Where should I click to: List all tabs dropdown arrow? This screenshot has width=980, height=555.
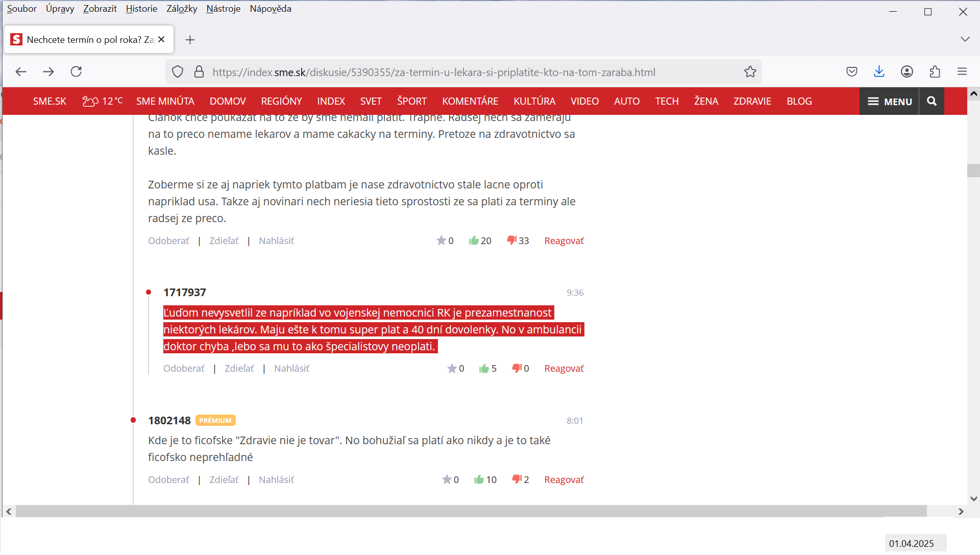(965, 39)
